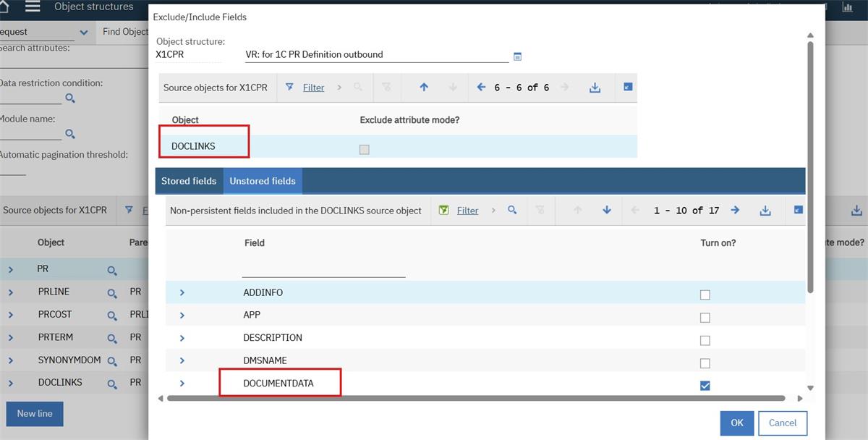
Task: Open lookup icon next to PRTERM object
Action: tap(112, 338)
